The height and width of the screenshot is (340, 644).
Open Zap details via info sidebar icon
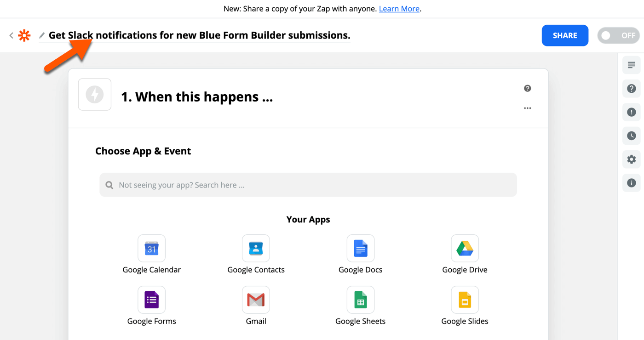pyautogui.click(x=631, y=182)
